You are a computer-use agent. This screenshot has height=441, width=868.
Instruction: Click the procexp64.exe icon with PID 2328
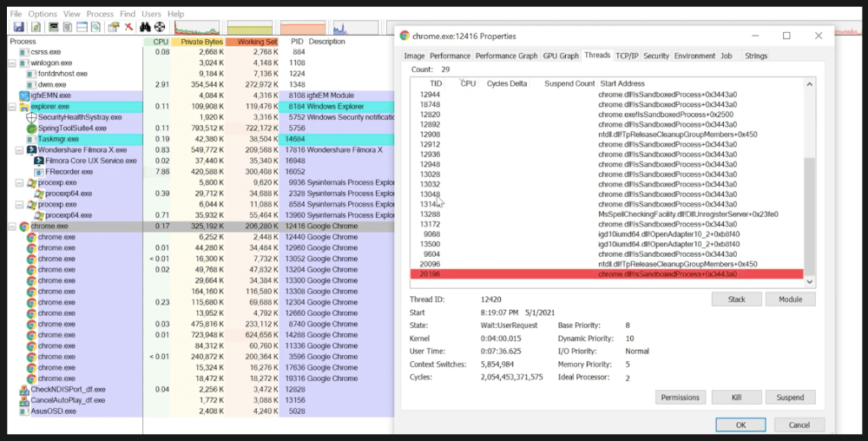point(39,194)
